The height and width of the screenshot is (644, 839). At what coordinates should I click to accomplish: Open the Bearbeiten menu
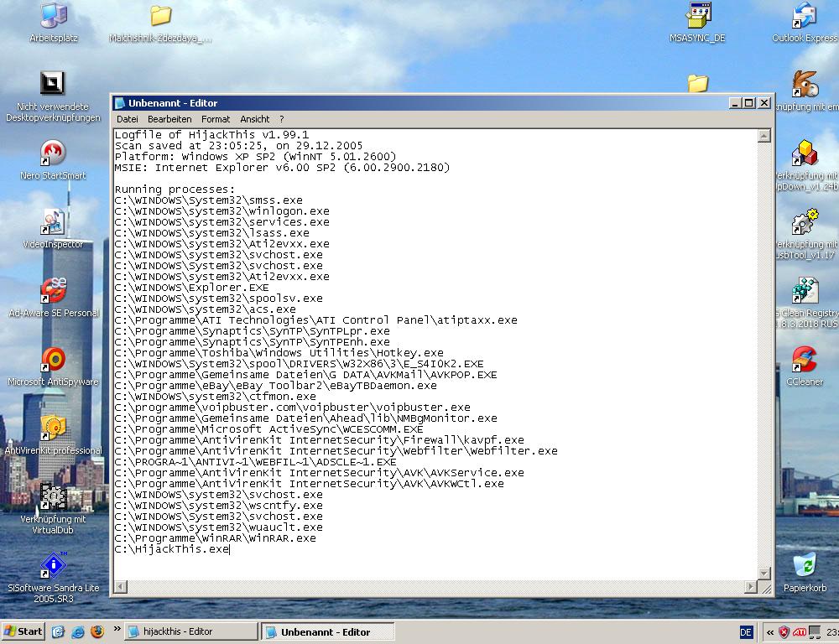pos(169,119)
